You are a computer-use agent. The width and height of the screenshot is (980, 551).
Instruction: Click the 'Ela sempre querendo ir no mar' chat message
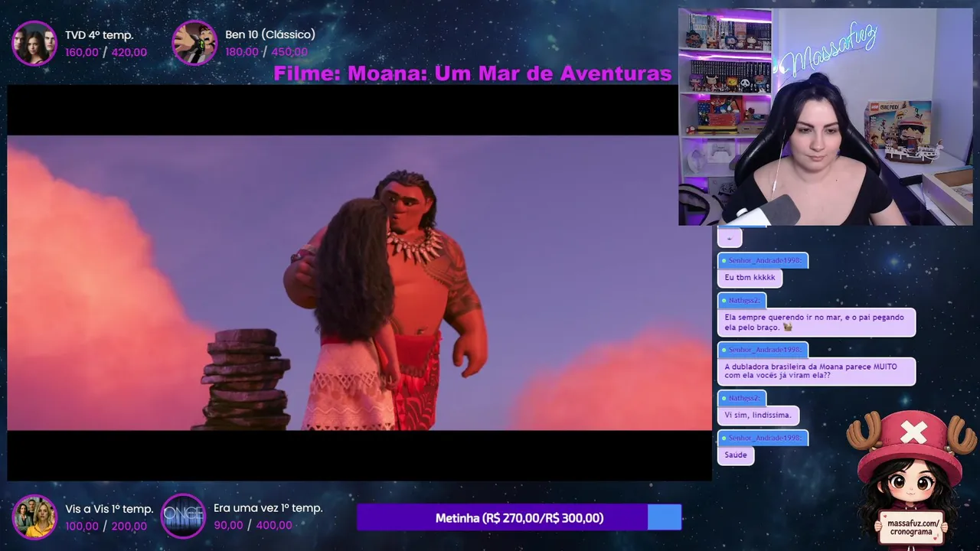(x=816, y=322)
